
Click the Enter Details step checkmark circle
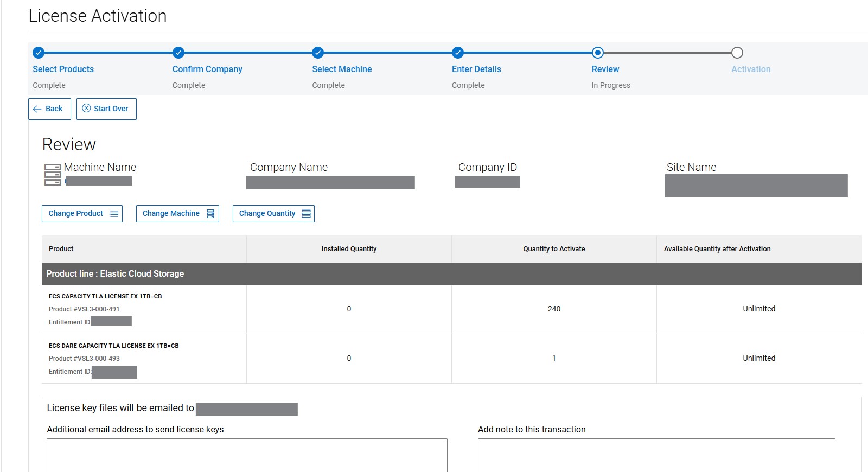pos(458,53)
